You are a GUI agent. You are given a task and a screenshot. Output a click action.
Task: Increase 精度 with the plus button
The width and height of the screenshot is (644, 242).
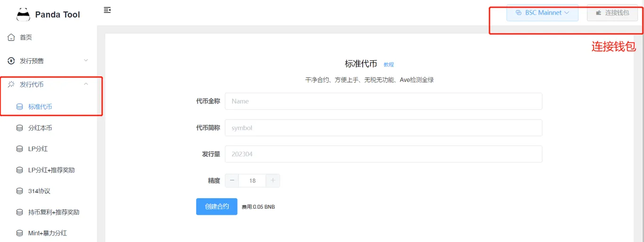pos(273,180)
